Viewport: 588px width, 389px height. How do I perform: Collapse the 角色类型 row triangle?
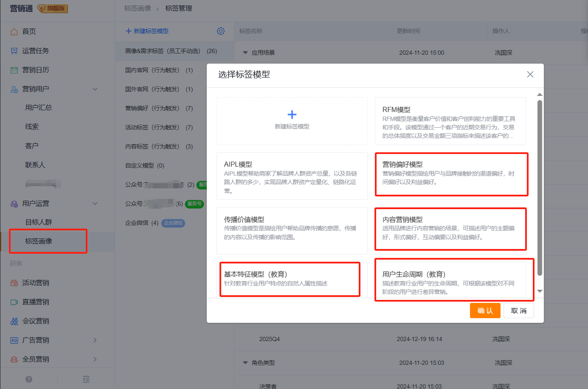[245, 363]
